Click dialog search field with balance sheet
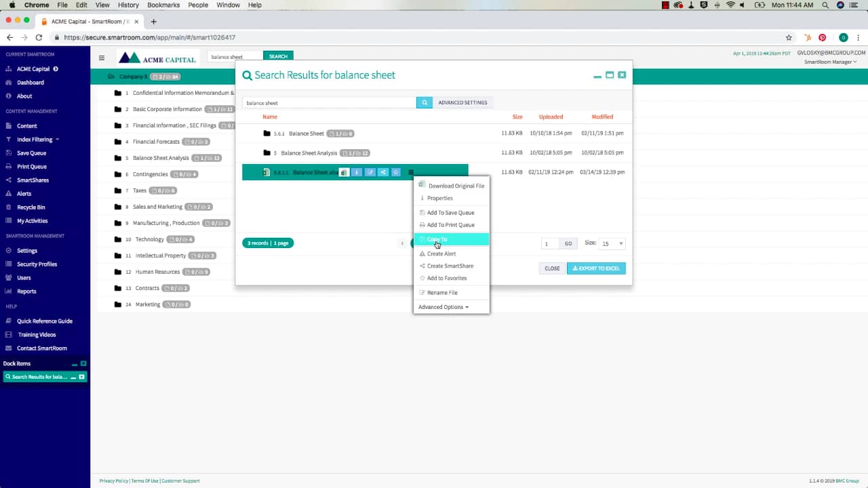The width and height of the screenshot is (868, 488). [x=329, y=102]
